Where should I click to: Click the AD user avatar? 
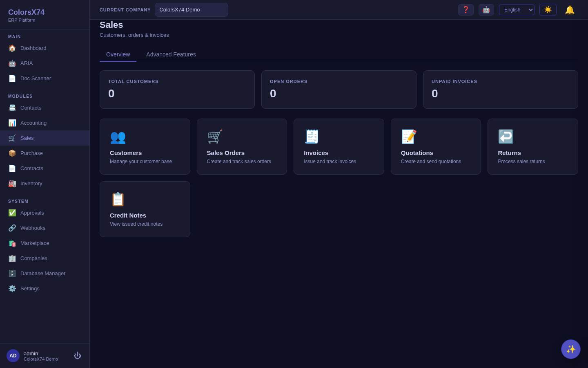[x=13, y=356]
